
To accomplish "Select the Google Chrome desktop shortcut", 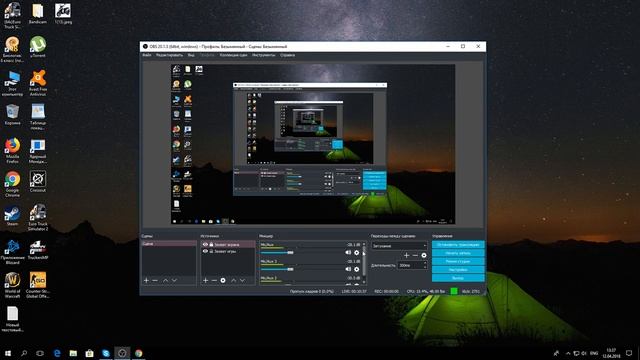I will (x=12, y=184).
